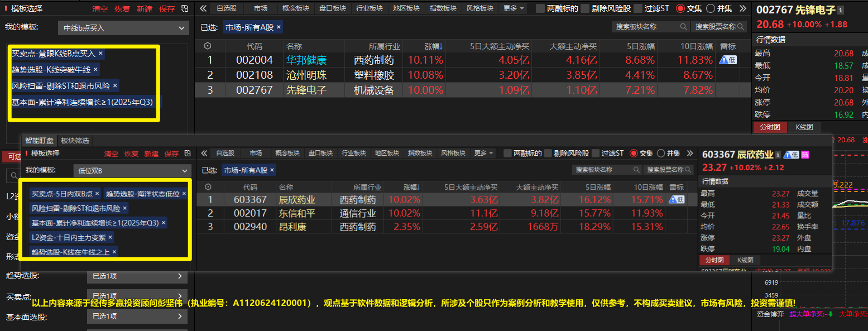Viewport: 868px width, 331px height.
Task: Click the 雷标 badge in 辰欣药业 row
Action: [676, 200]
